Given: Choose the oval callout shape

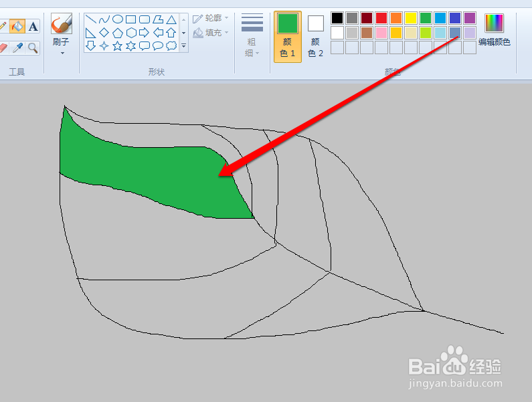Looking at the screenshot, I should 158,45.
